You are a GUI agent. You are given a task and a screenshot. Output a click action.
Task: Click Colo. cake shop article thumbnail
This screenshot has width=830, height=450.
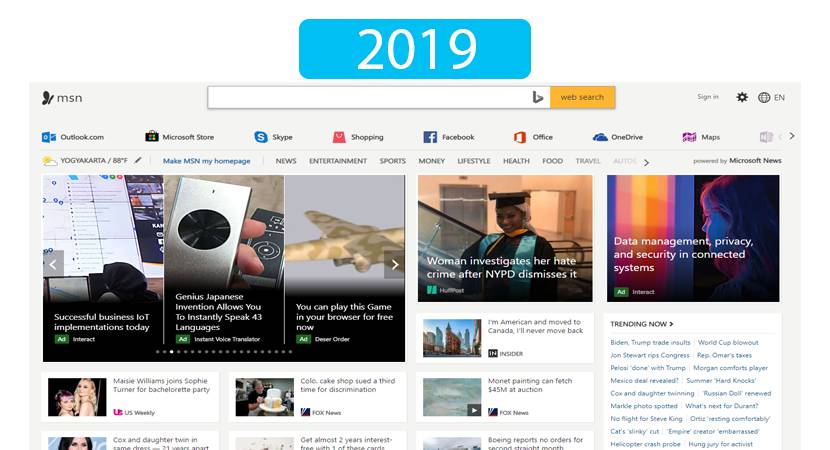[265, 397]
